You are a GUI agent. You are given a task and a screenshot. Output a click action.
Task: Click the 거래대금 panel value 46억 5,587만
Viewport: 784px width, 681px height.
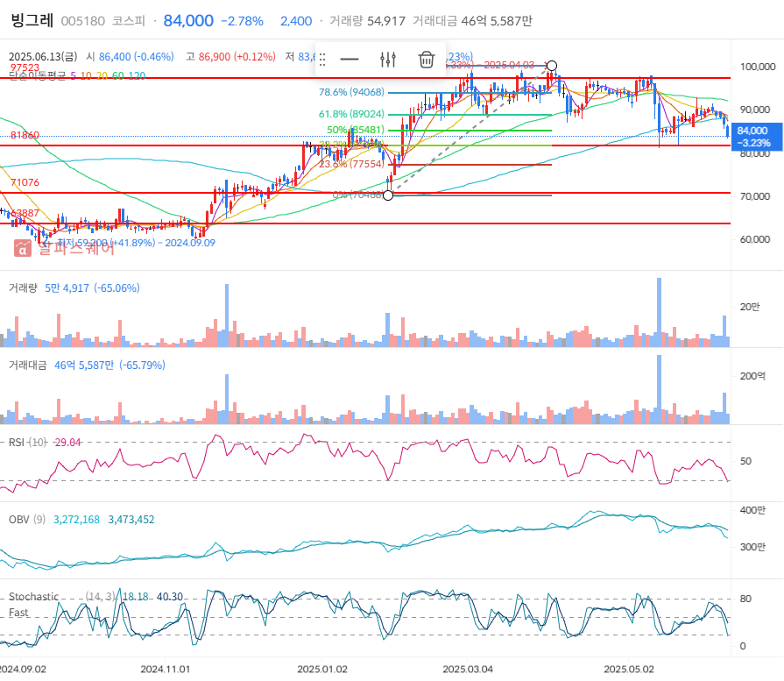pyautogui.click(x=84, y=365)
